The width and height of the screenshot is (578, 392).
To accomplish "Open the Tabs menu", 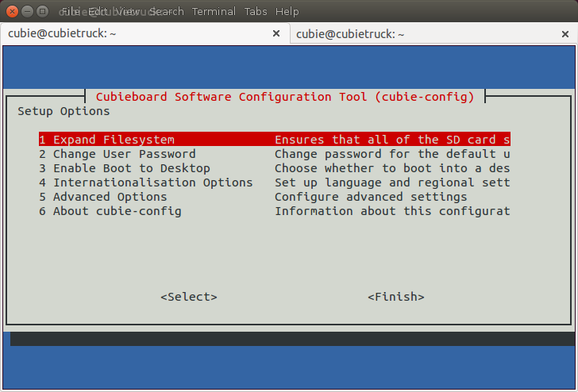I will coord(256,12).
